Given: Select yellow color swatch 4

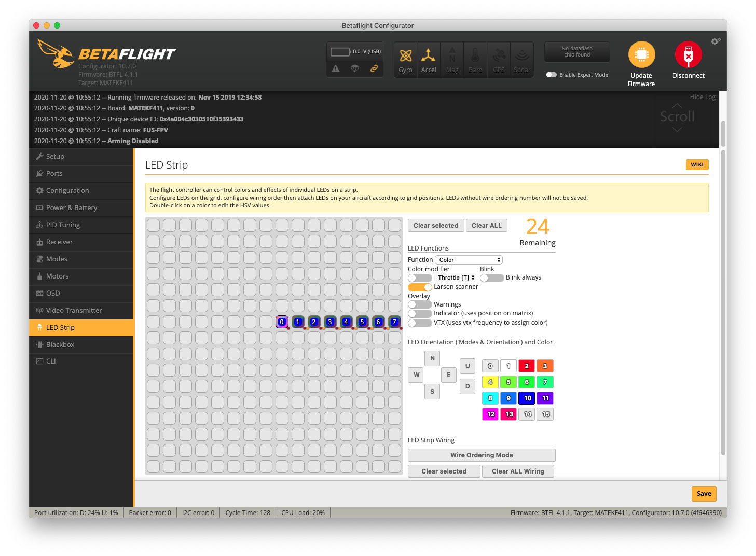Looking at the screenshot, I should tap(490, 382).
